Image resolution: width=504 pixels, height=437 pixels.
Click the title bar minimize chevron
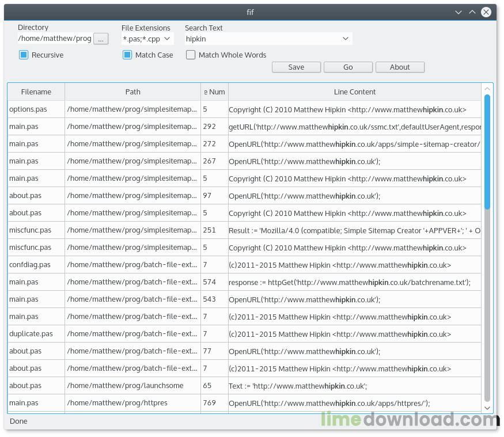[x=458, y=12]
